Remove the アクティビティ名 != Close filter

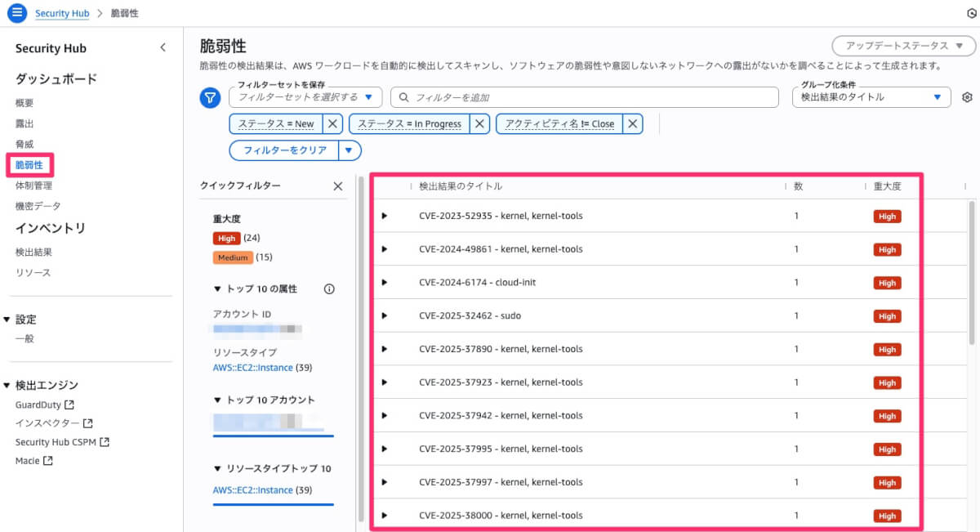pos(632,124)
